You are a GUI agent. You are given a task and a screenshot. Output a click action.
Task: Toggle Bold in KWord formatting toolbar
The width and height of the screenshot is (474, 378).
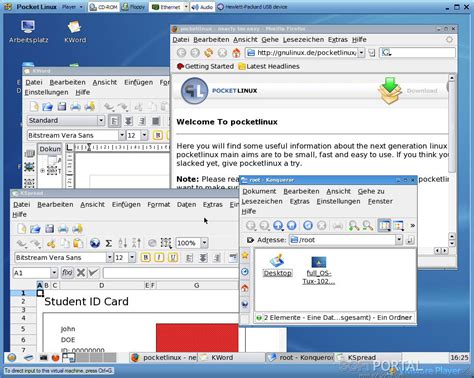click(158, 135)
